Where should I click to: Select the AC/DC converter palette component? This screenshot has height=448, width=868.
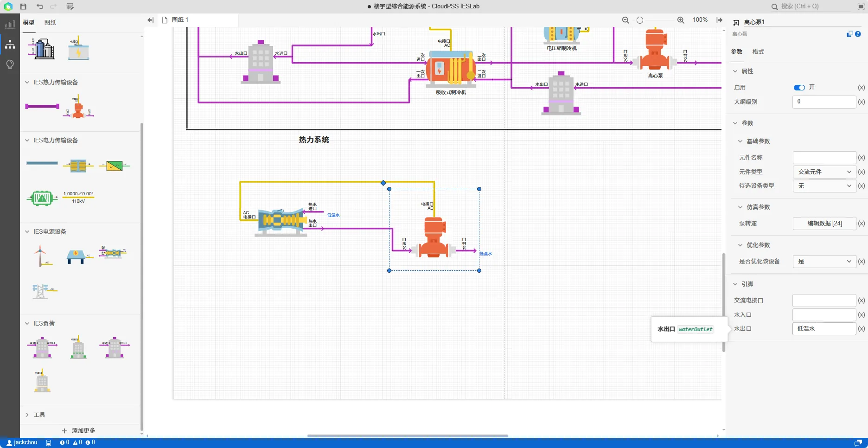114,165
